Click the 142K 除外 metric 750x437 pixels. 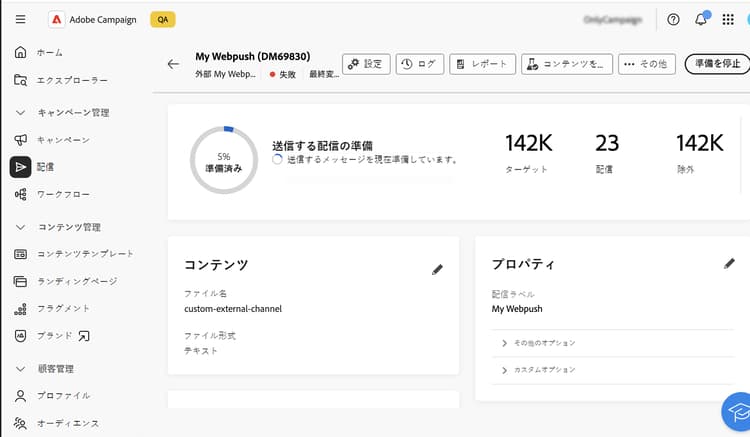tap(699, 153)
